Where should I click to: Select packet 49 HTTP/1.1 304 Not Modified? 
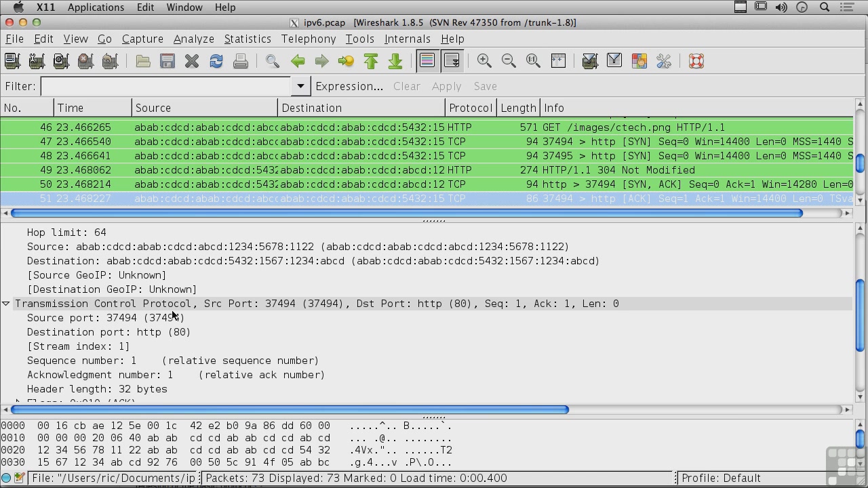click(427, 170)
